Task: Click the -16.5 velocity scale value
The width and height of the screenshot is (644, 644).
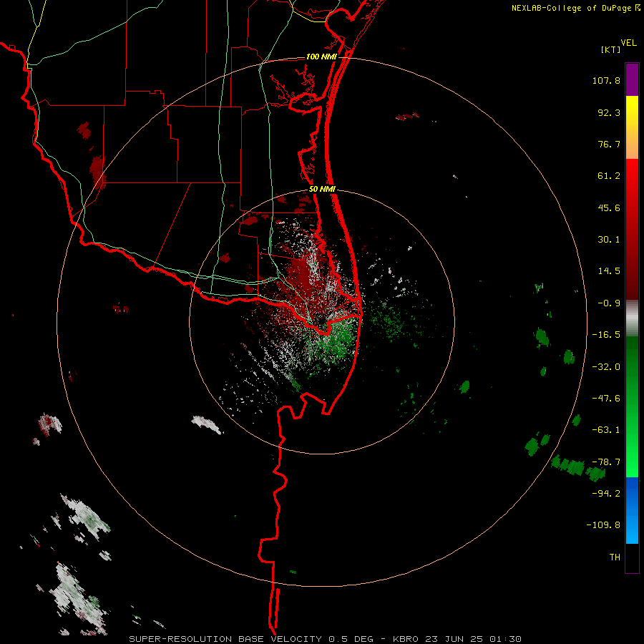Action: (x=606, y=335)
